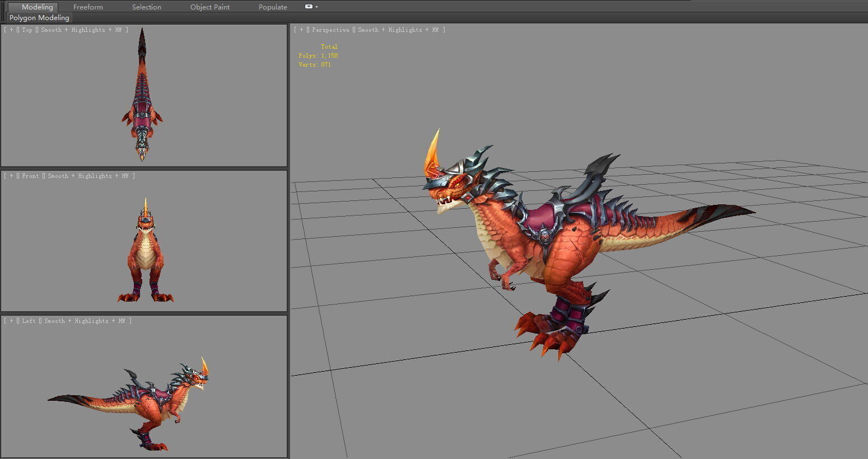Click the Polys: 1,158 statistic

click(x=318, y=55)
